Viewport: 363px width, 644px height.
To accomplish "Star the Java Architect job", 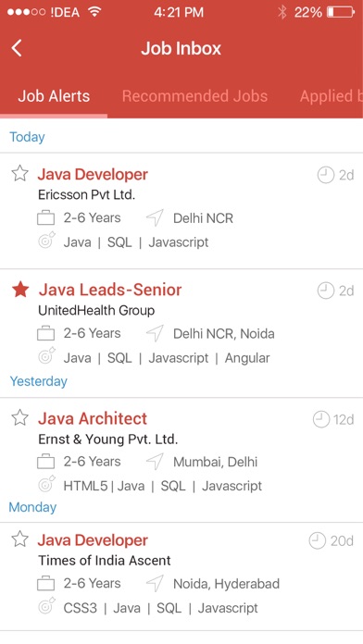I will 19,417.
